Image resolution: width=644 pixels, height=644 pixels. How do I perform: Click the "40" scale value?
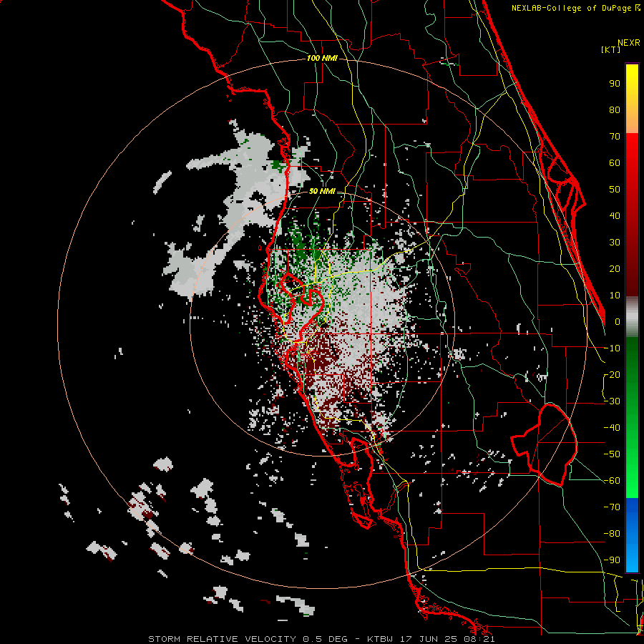[615, 216]
